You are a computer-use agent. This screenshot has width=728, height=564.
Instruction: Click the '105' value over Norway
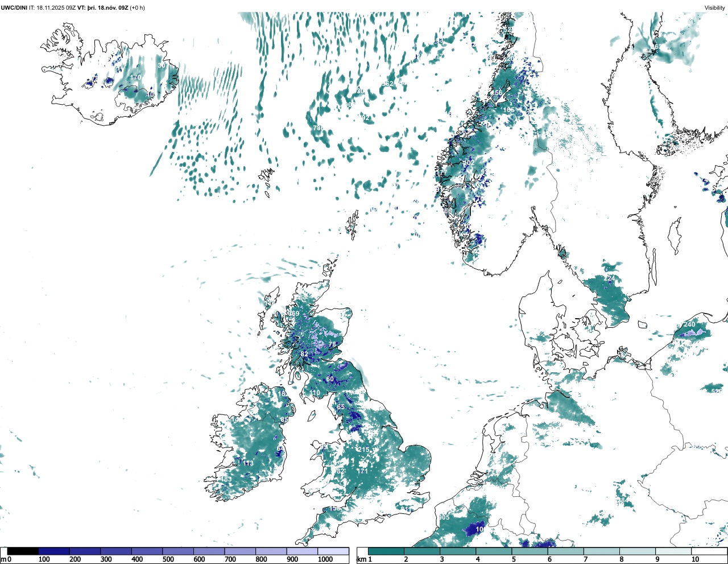click(508, 110)
